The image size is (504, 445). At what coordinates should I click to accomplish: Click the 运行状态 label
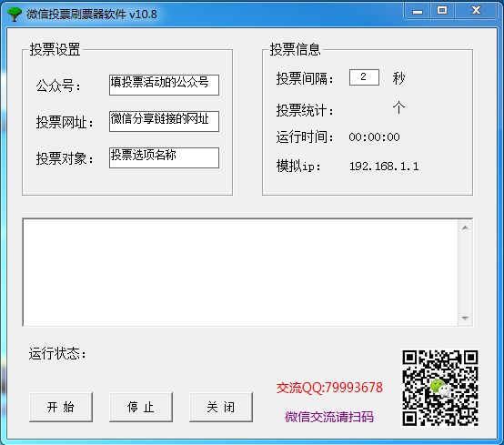coord(57,354)
